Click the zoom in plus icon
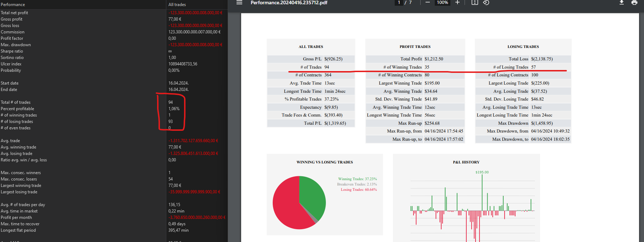Viewport: 644px width, 242px height. click(457, 2)
